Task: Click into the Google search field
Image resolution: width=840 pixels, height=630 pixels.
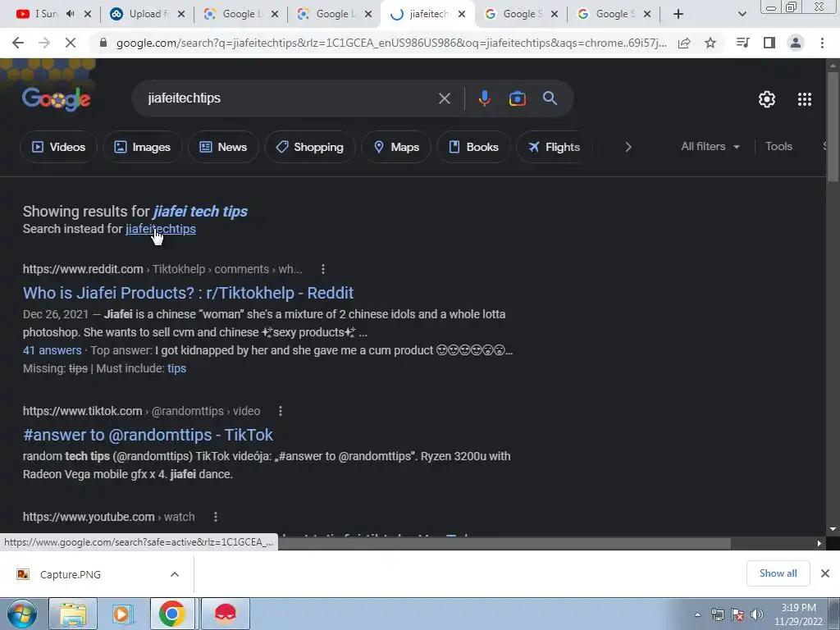Action: 290,98
